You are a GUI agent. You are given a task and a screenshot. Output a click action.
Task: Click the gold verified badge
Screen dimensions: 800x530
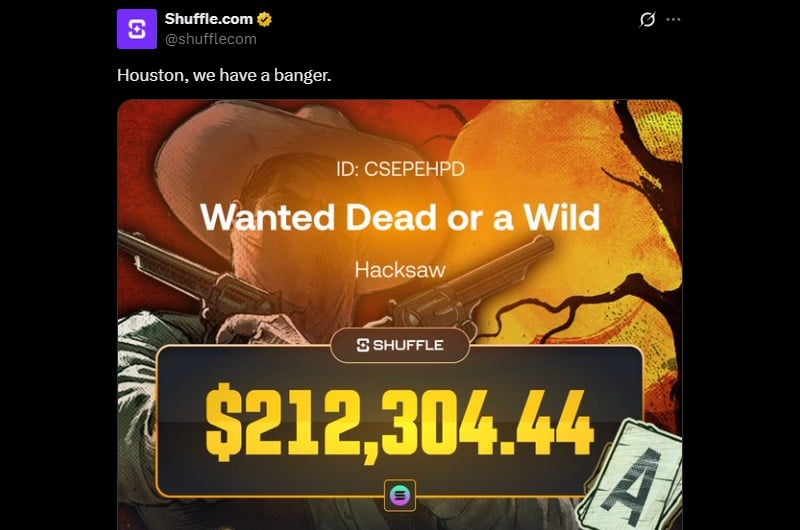(x=264, y=19)
